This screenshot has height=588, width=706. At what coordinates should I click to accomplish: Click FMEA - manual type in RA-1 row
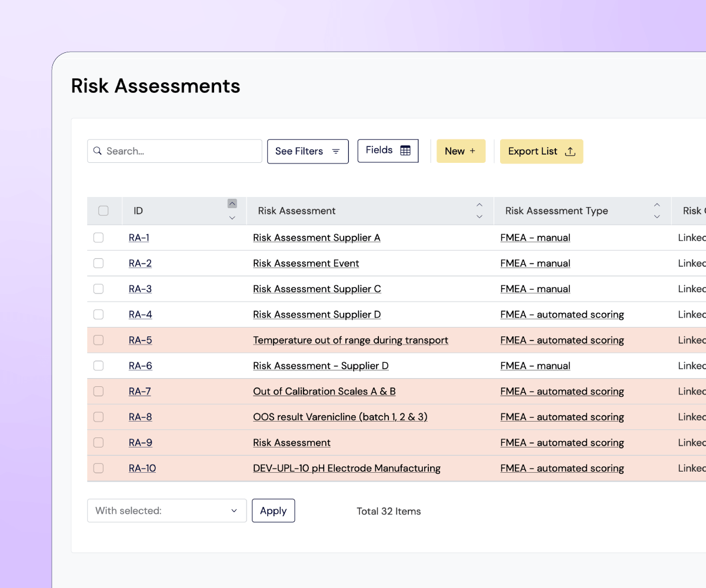click(535, 238)
